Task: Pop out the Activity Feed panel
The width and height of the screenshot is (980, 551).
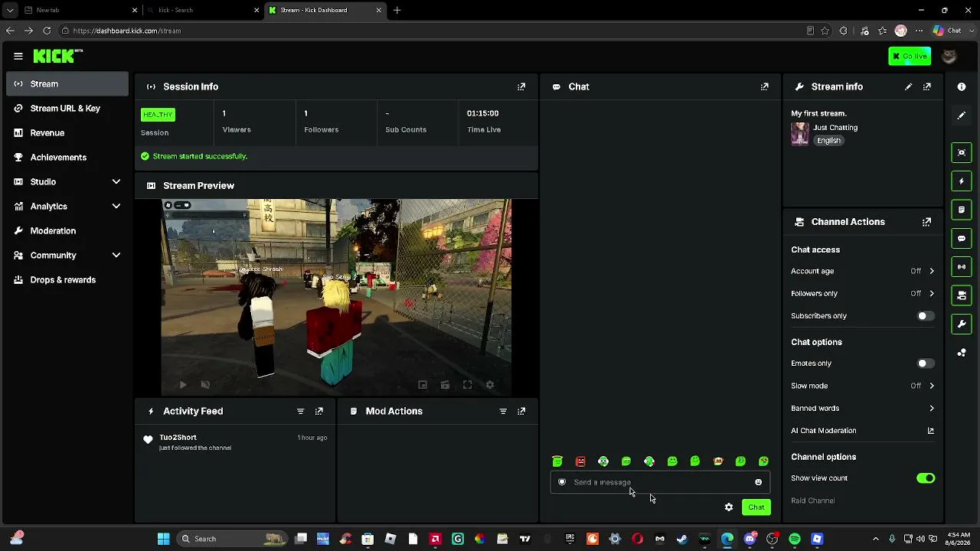Action: tap(319, 411)
